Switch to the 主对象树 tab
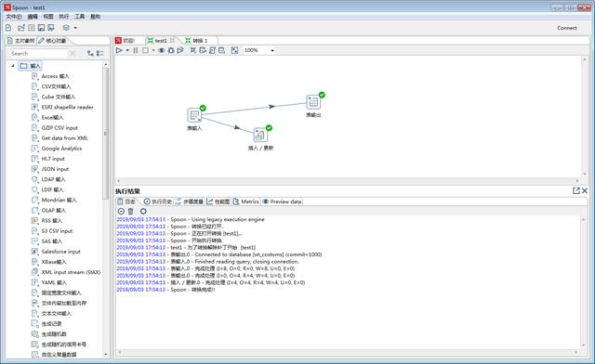This screenshot has width=595, height=364. pos(21,41)
